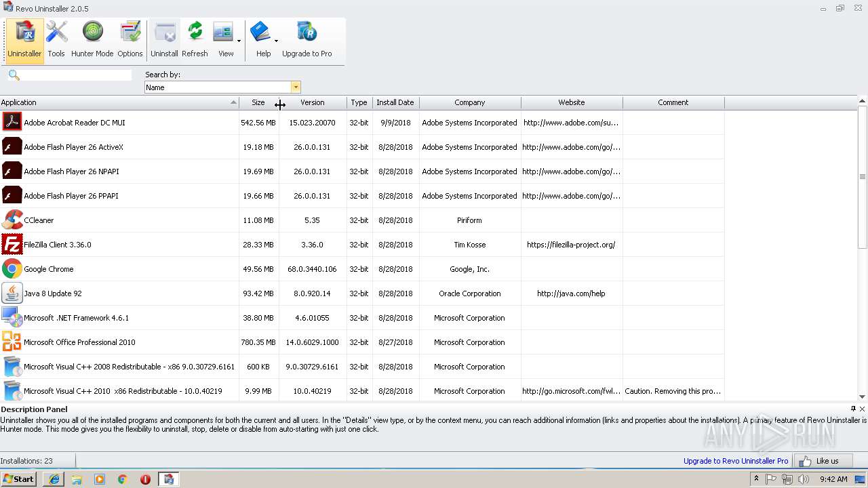This screenshot has width=868, height=488.
Task: Sort by Version column header
Action: 313,102
